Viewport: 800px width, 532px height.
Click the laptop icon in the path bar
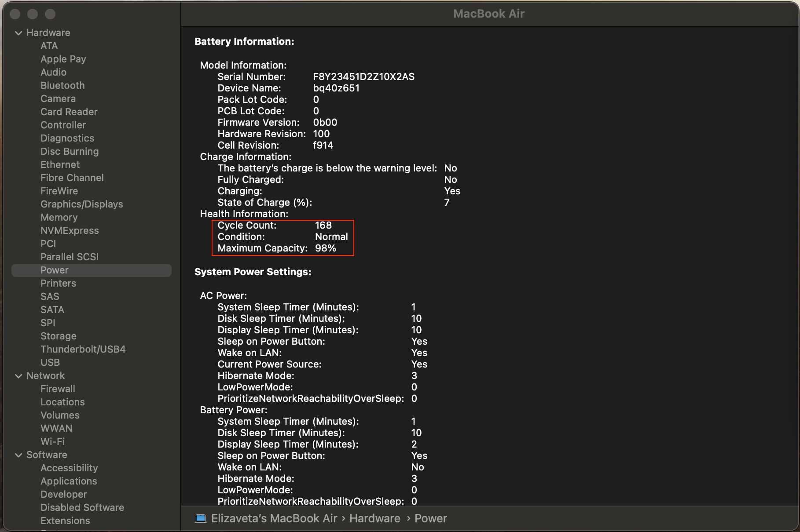tap(201, 518)
